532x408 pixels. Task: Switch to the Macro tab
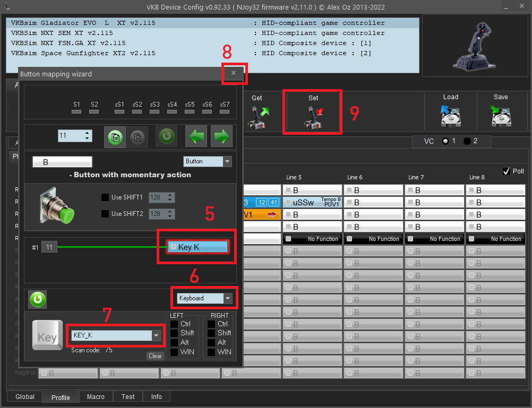96,397
